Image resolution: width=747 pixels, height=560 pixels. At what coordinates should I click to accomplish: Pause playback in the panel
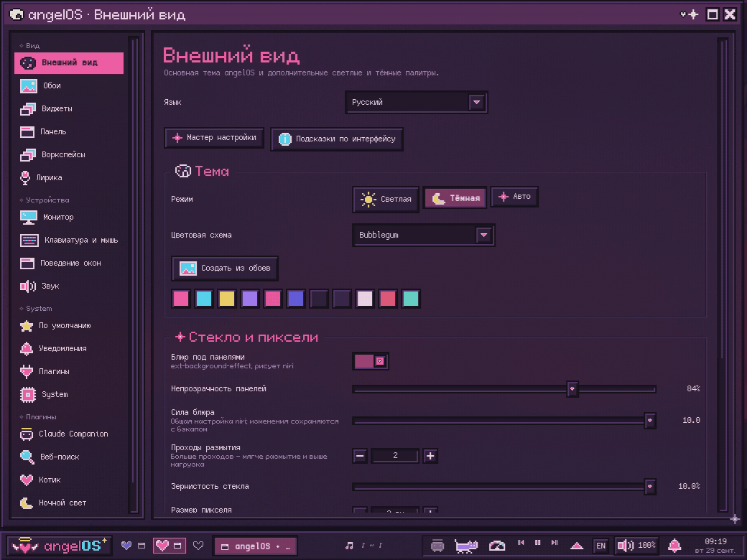538,543
